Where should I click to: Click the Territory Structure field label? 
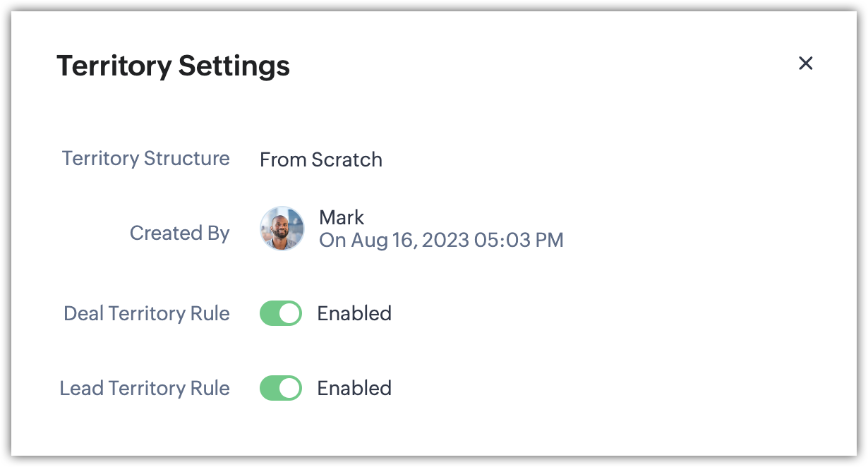(145, 158)
